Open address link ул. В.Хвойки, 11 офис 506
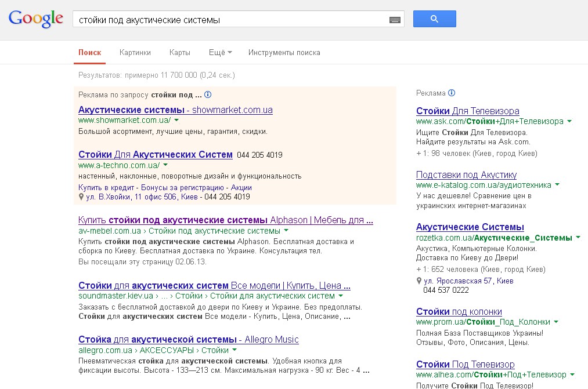The image size is (588, 389). 142,197
